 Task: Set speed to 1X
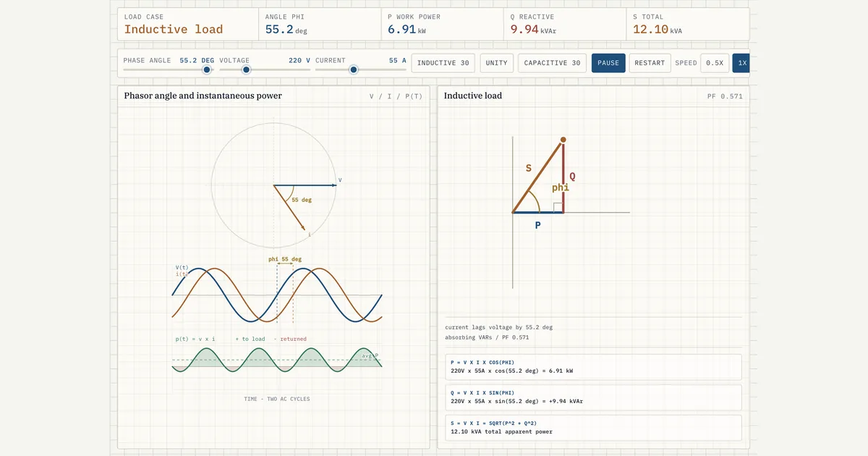pos(741,63)
